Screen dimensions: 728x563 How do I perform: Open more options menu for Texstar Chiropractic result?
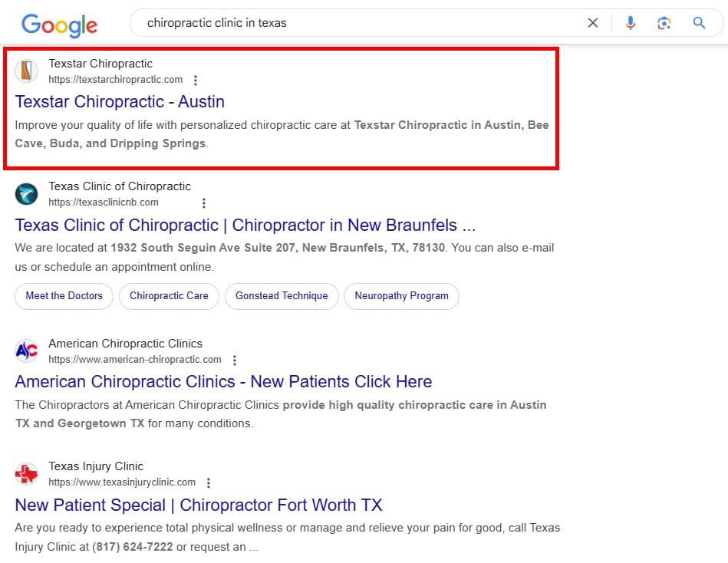(x=196, y=81)
